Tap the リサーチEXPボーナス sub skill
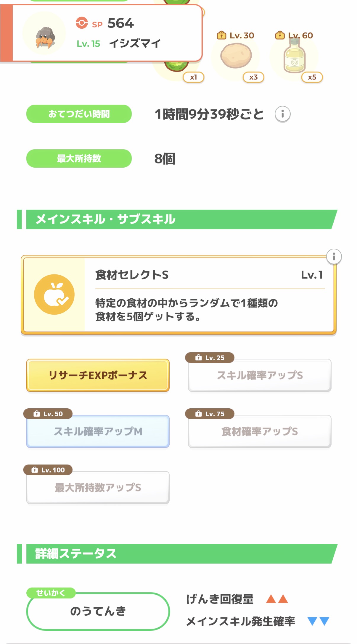Image resolution: width=357 pixels, height=644 pixels. coord(98,375)
